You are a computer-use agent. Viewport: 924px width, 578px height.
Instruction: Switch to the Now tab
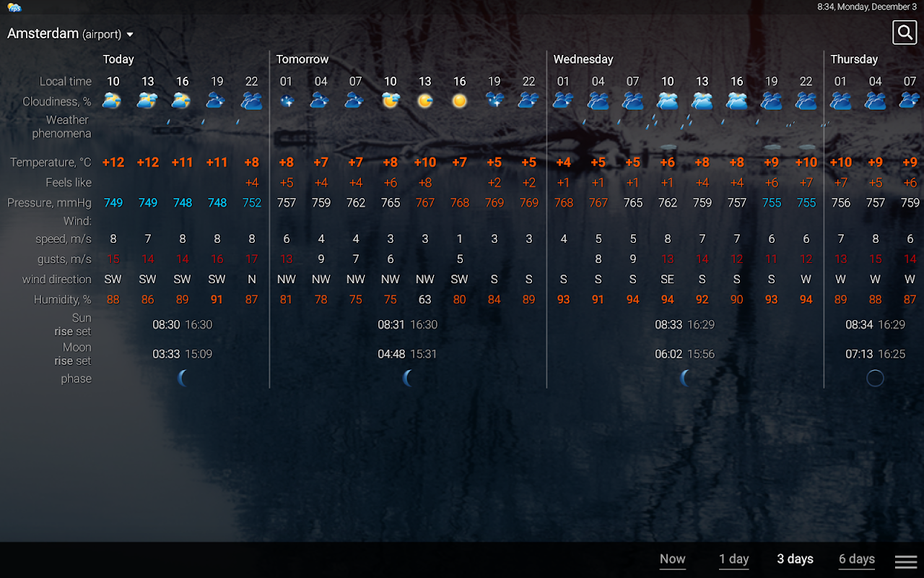(672, 559)
